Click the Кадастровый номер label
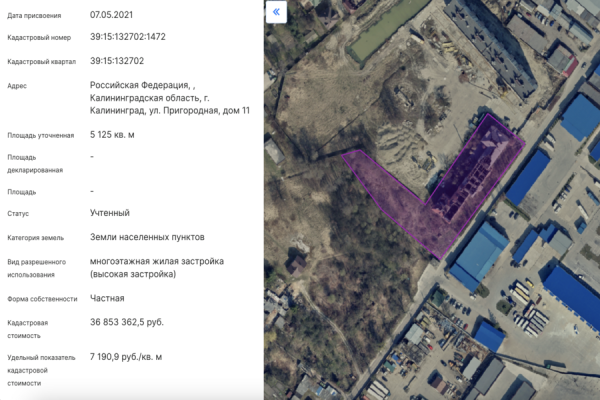The height and width of the screenshot is (400, 600). click(x=37, y=38)
